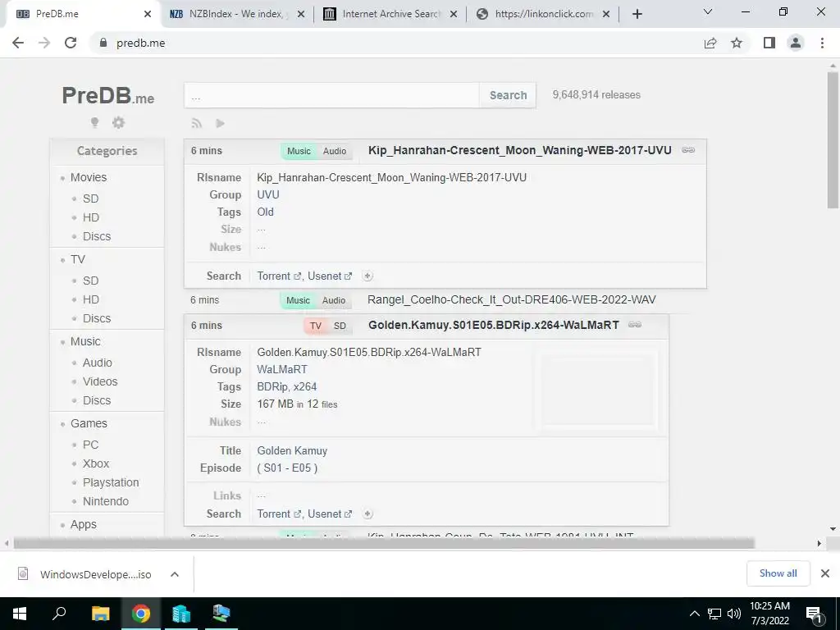Reload the predb.me page

point(71,43)
